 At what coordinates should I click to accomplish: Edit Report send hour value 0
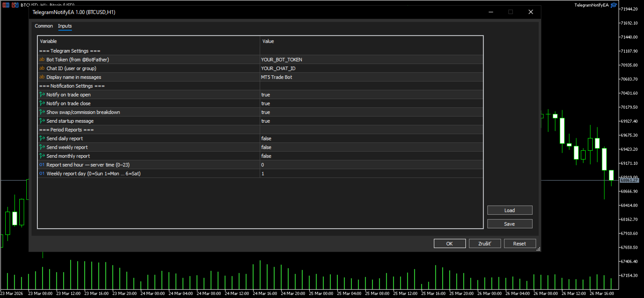372,165
